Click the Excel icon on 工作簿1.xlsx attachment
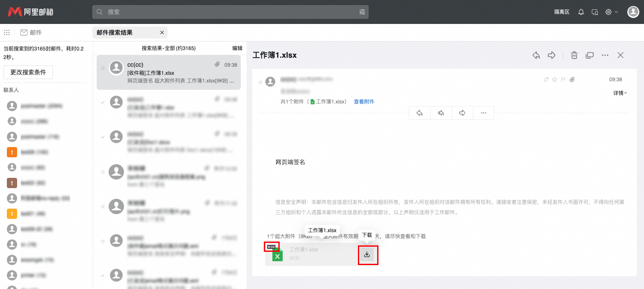644x289 pixels. (277, 256)
